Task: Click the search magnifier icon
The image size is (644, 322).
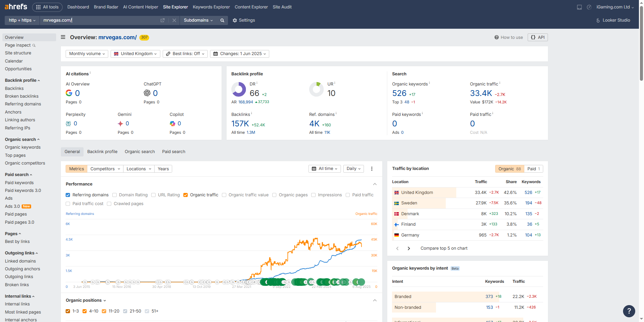Action: 222,20
